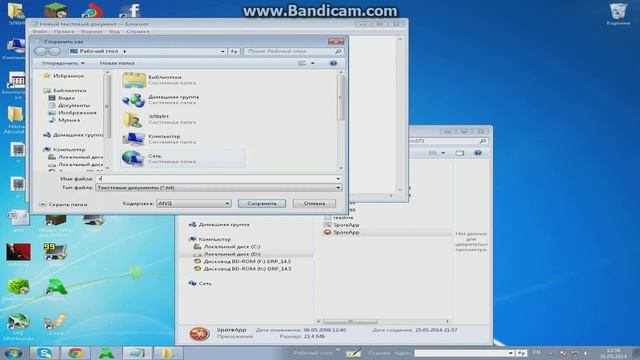
Task: Select Домашняя группа in Explorer tree
Action: tap(219, 224)
